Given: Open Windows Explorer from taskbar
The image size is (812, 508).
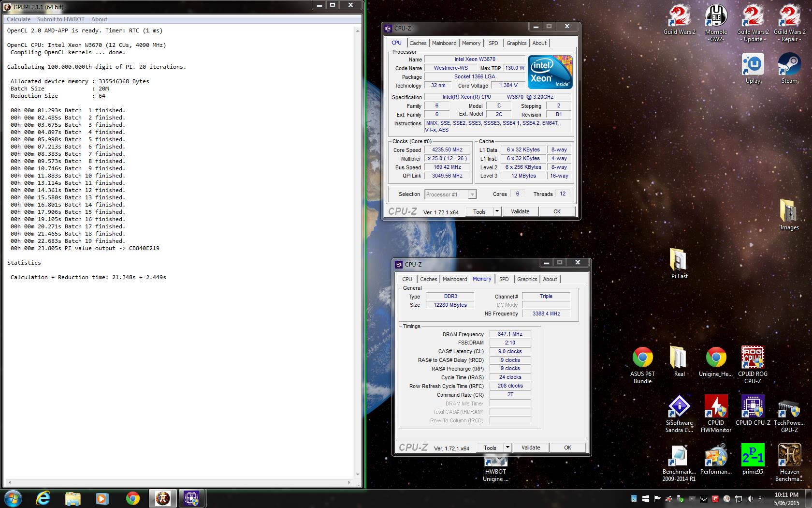Looking at the screenshot, I should 72,498.
